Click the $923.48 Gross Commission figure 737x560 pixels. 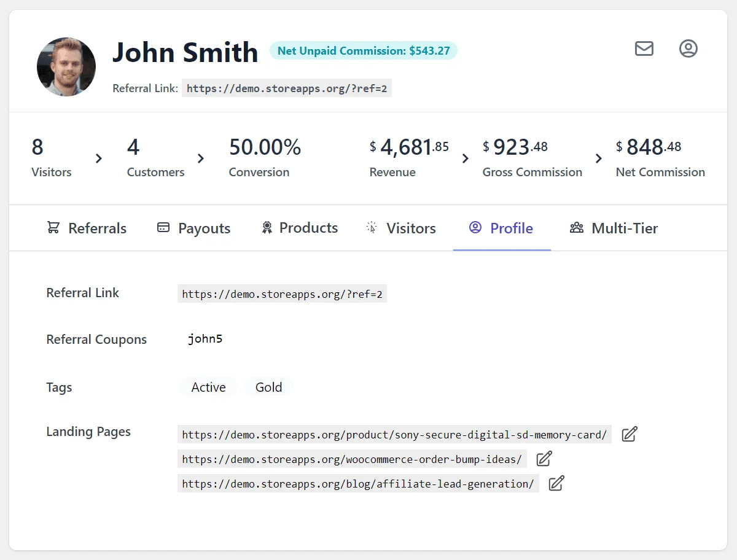515,147
